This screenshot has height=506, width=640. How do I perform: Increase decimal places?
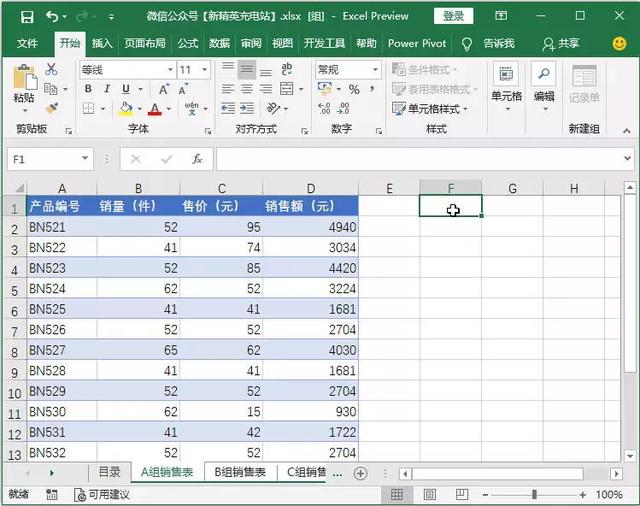coord(324,109)
